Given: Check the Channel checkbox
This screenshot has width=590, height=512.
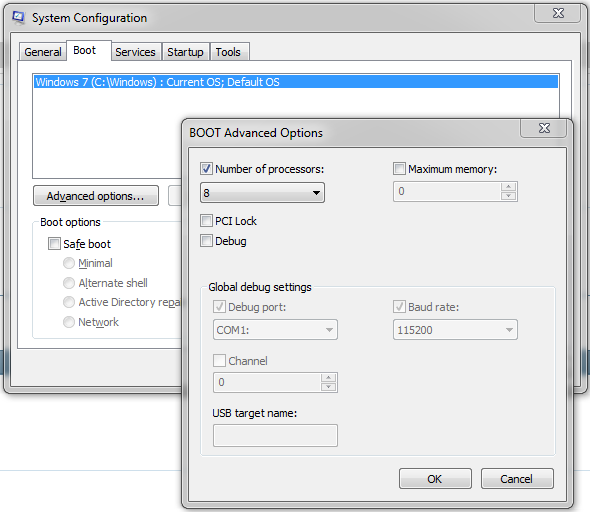Looking at the screenshot, I should (219, 360).
